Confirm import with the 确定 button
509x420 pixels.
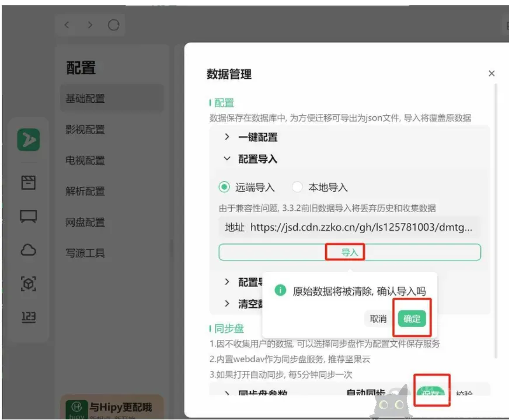point(412,319)
